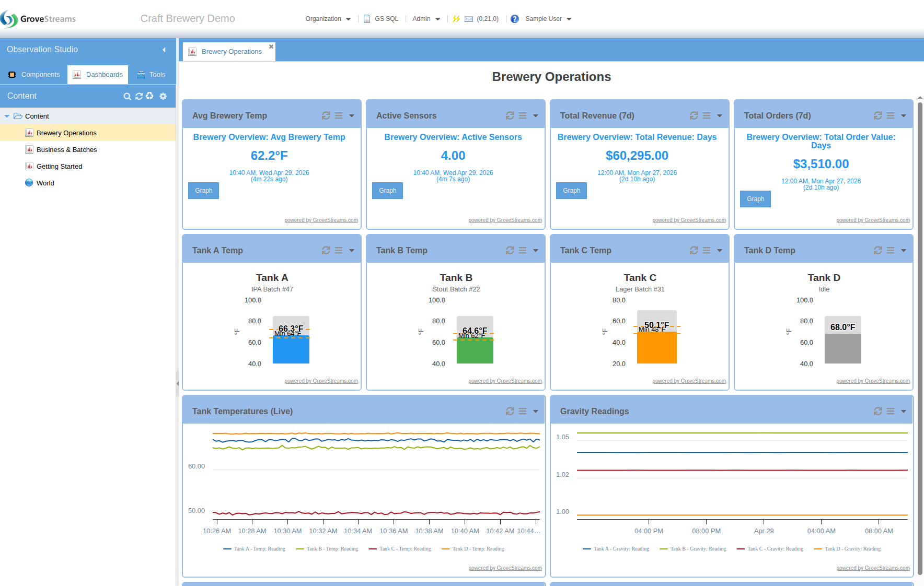Search content with magnifier icon

tap(127, 96)
